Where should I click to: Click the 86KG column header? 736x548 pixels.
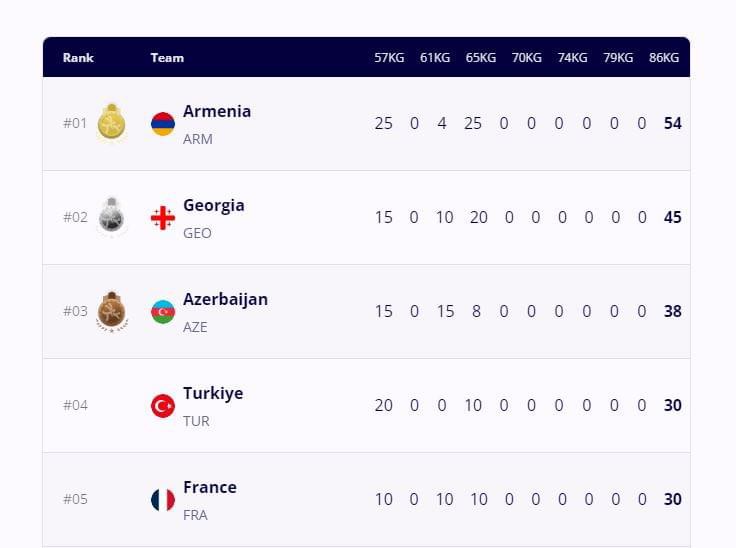tap(664, 58)
